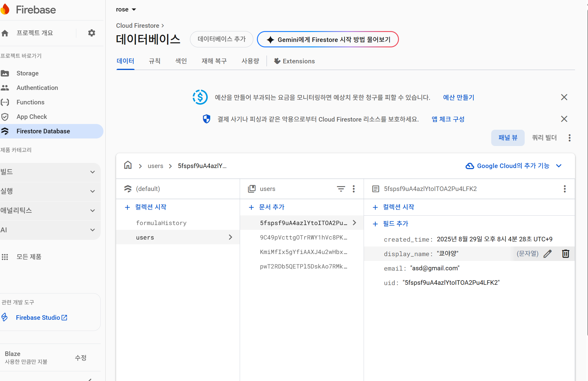The height and width of the screenshot is (381, 588).
Task: Open view options three-dot menu
Action: point(570,138)
